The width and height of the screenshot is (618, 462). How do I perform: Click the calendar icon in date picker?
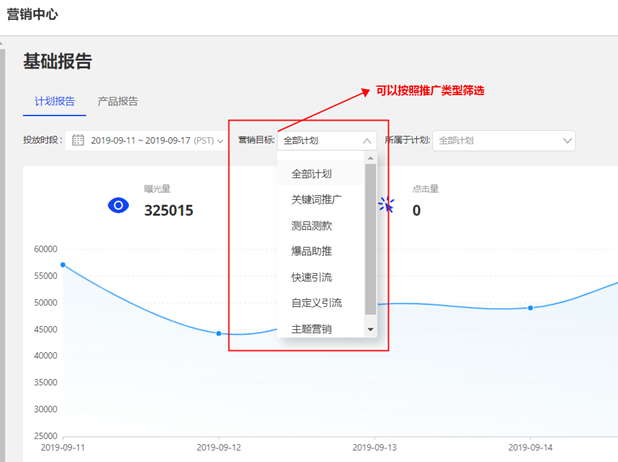(78, 141)
